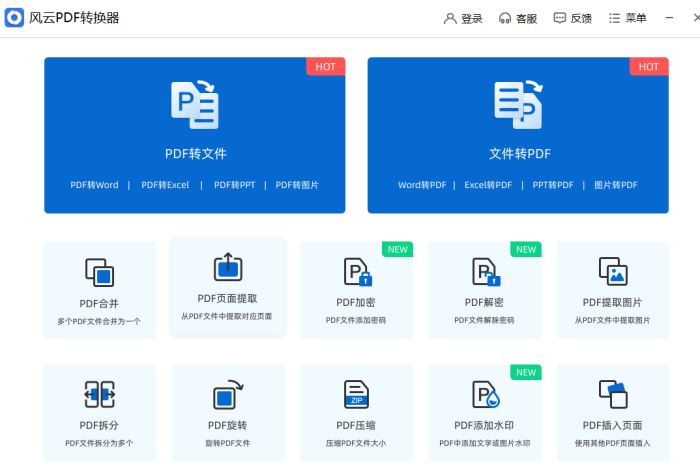
Task: Open the 菜单 menu label
Action: [x=636, y=18]
